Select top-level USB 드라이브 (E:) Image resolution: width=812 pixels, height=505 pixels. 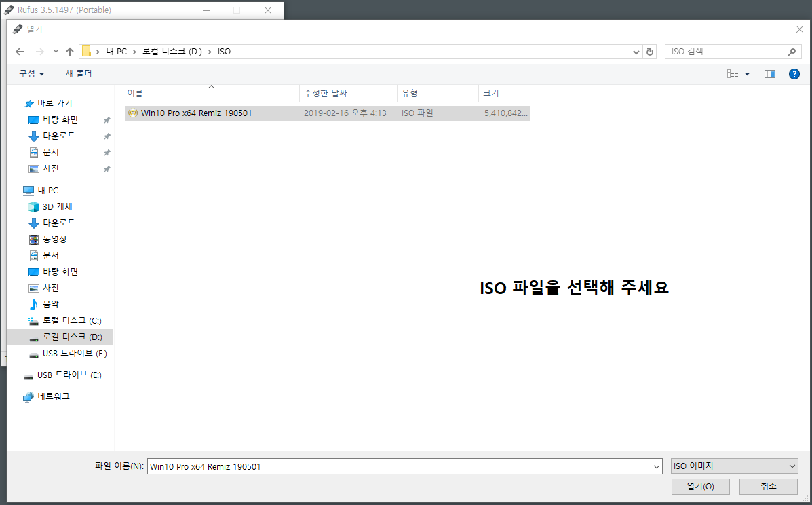click(69, 375)
